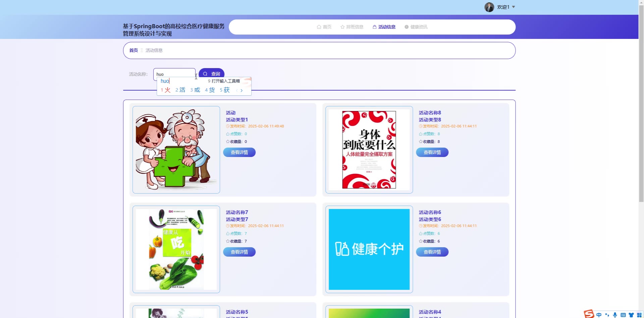This screenshot has height=318, width=644.
Task: Click the Sogou S logo icon
Action: (589, 314)
